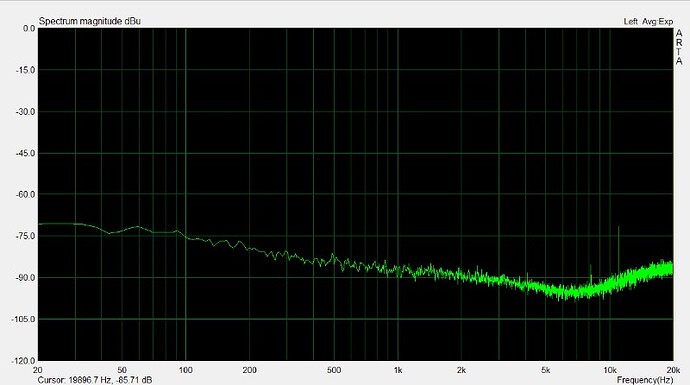Click the -105.0 y-axis value
The width and height of the screenshot is (690, 385).
[24, 319]
